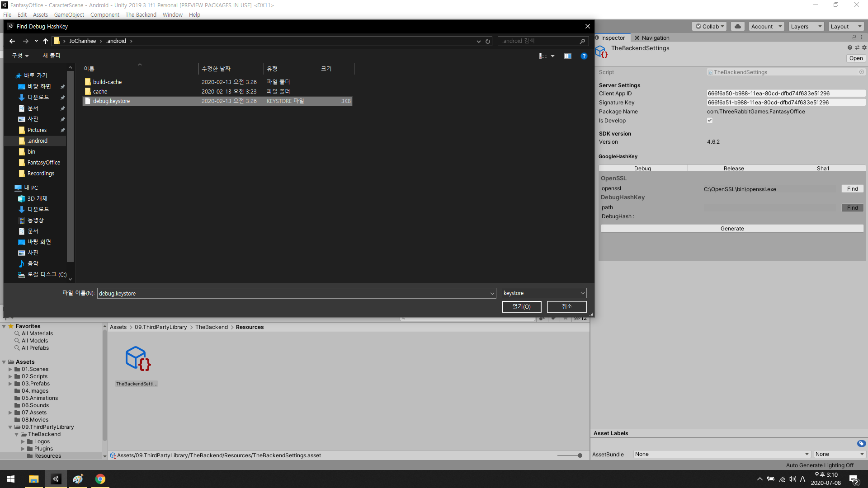Click JoChanhee in the breadcrumb path

tap(82, 41)
